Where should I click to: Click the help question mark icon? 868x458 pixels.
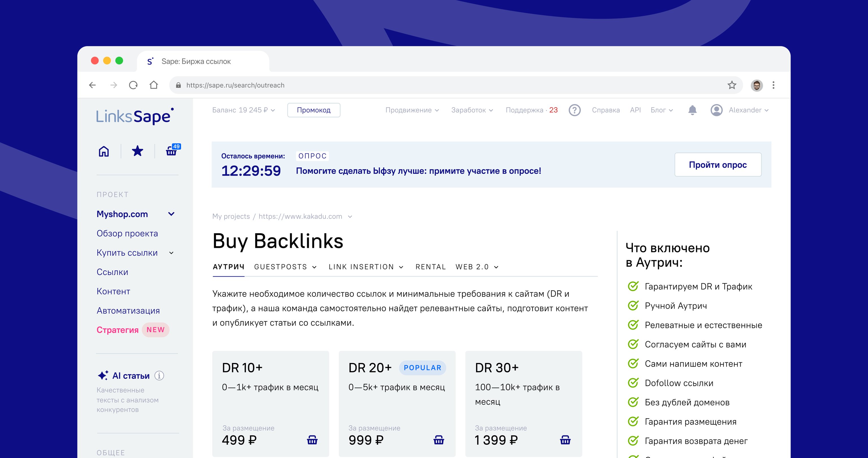(x=574, y=110)
